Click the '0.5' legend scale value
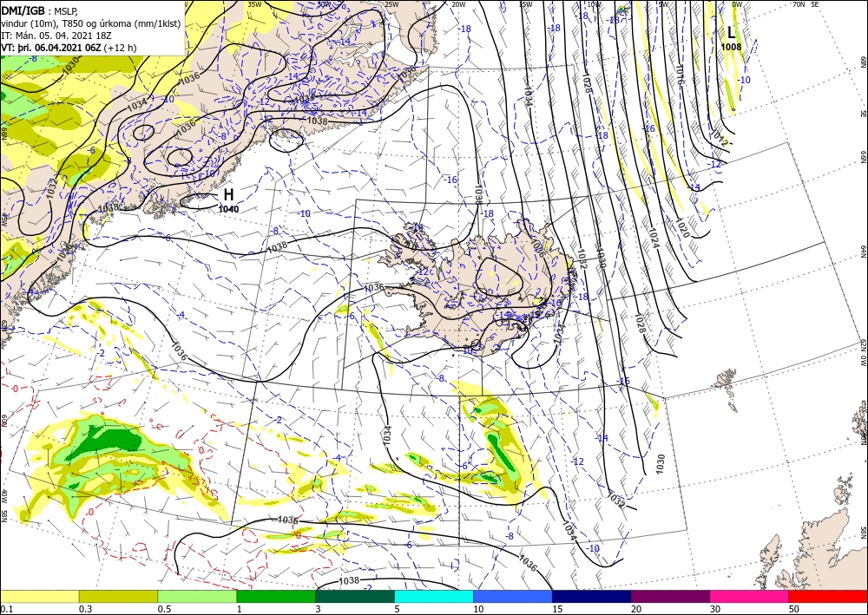Viewport: 868px width, 615px height. point(164,609)
